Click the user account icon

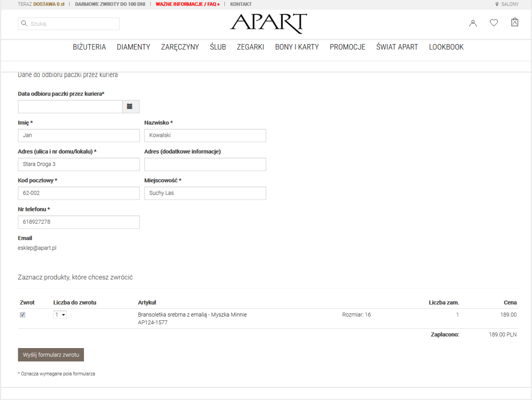pyautogui.click(x=473, y=23)
